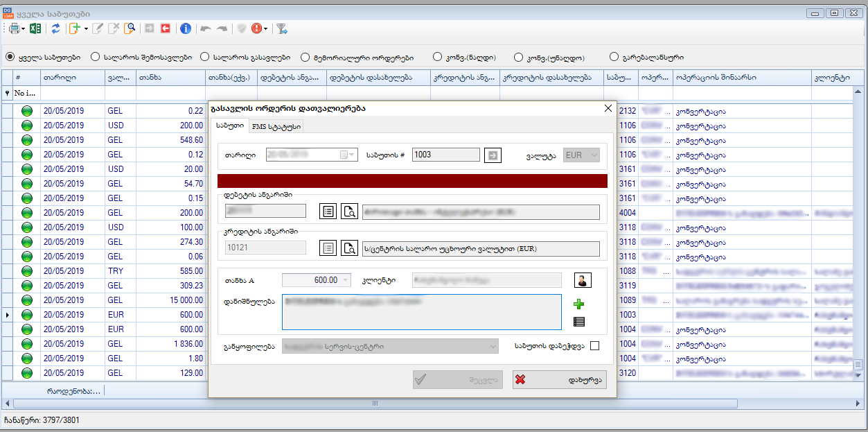
Task: Click the red left-arrow toolbar icon
Action: coord(166,28)
